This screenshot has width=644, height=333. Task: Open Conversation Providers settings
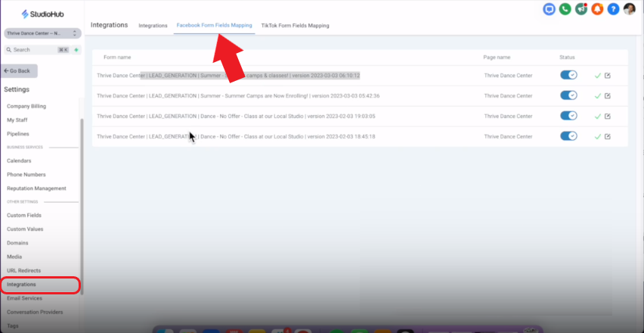(35, 312)
